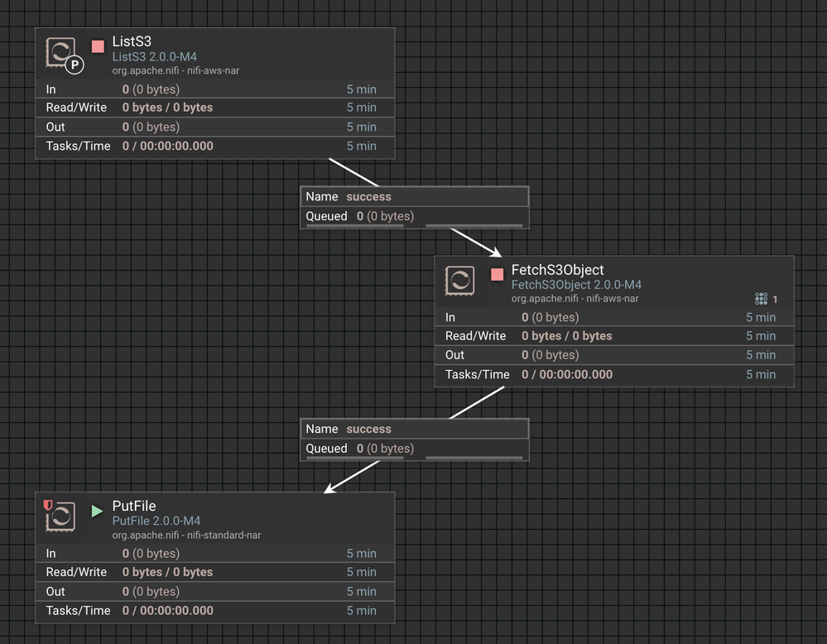Click the green running arrow on PutFile

97,511
